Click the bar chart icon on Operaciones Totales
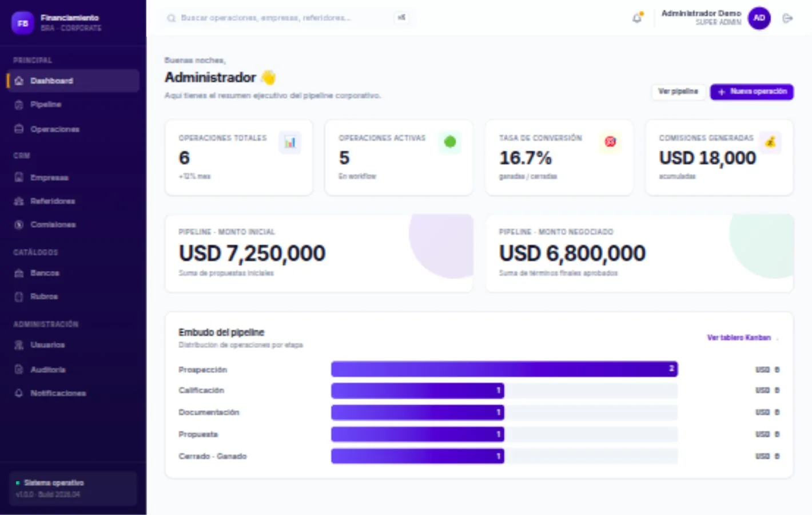The image size is (812, 515). [290, 142]
